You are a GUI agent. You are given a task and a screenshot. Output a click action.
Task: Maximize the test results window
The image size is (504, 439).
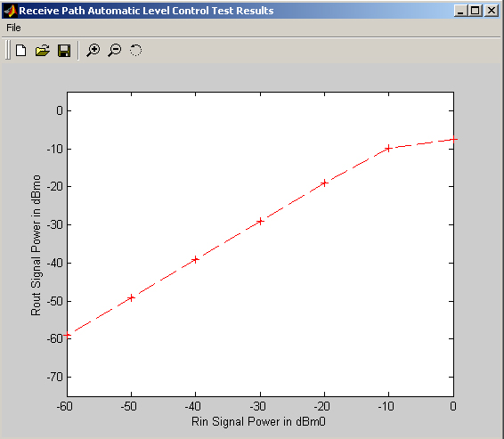[x=476, y=11]
